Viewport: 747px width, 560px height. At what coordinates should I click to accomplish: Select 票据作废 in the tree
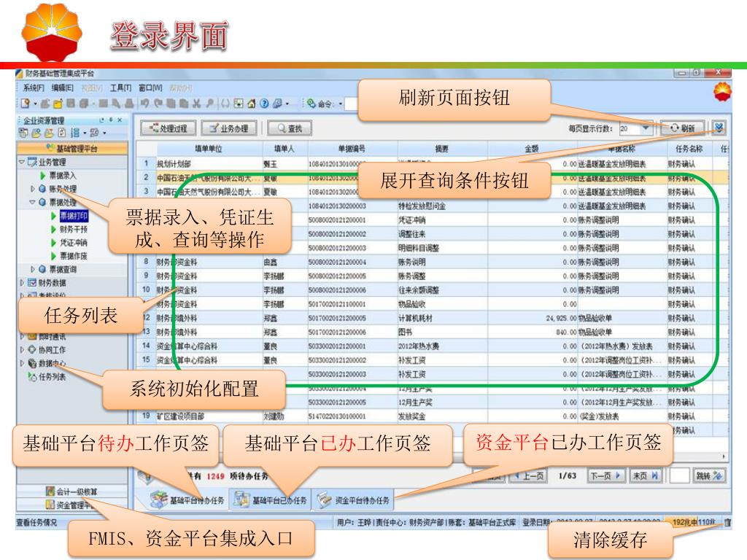point(74,256)
